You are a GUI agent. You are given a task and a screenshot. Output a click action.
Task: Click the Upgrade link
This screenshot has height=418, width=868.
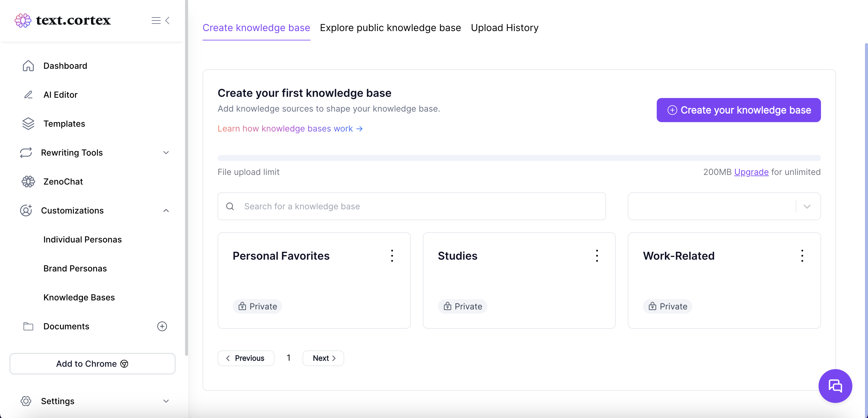tap(751, 172)
